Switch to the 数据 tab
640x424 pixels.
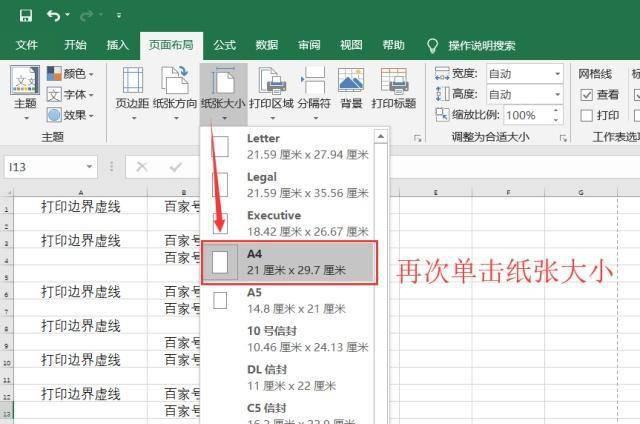coord(267,45)
